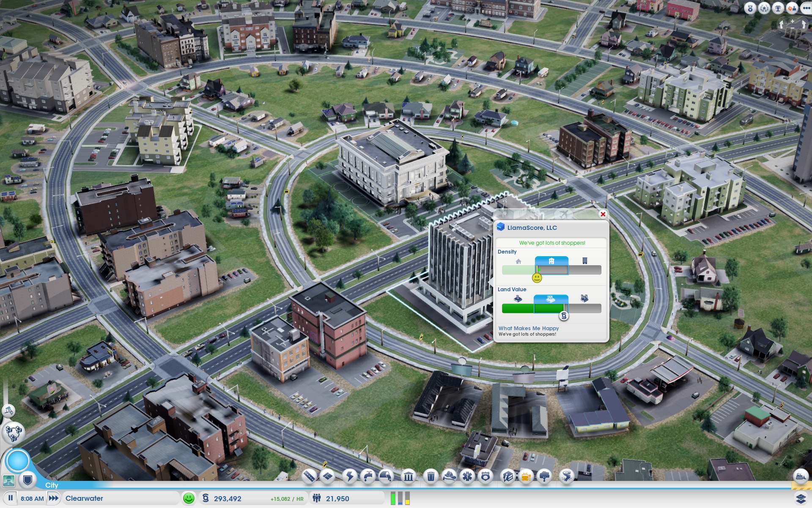Open the Health services menu
Image resolution: width=812 pixels, height=508 pixels.
(467, 476)
